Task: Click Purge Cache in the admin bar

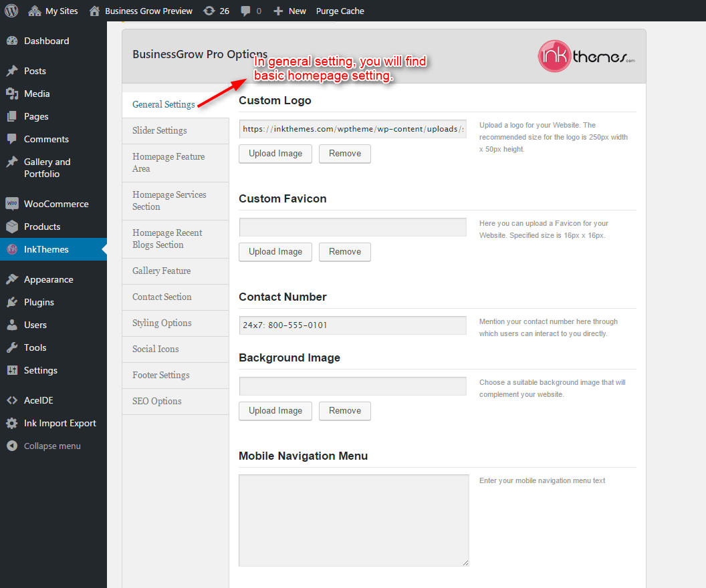Action: pos(340,11)
